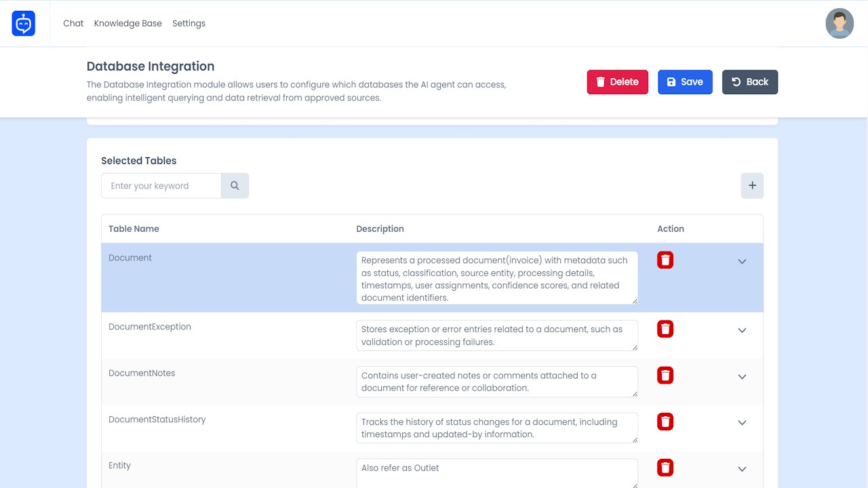Expand the Document row chevron
868x488 pixels.
742,262
